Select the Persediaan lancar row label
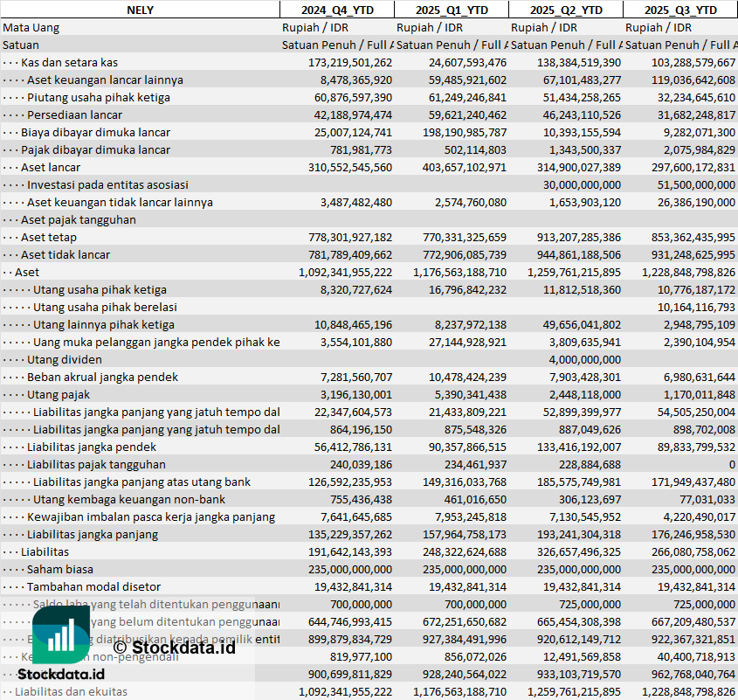Viewport: 738px width, 700px height. point(74,114)
